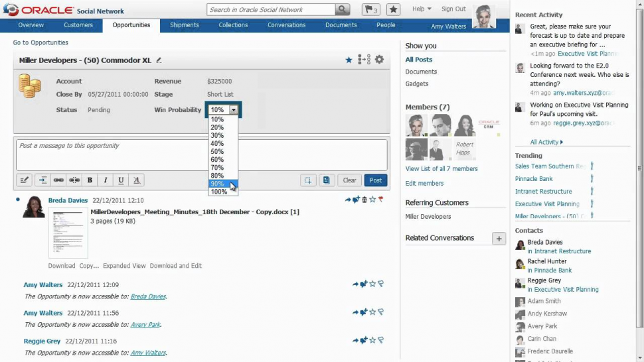Open Expanded View of the document
This screenshot has height=362, width=644.
point(124,266)
